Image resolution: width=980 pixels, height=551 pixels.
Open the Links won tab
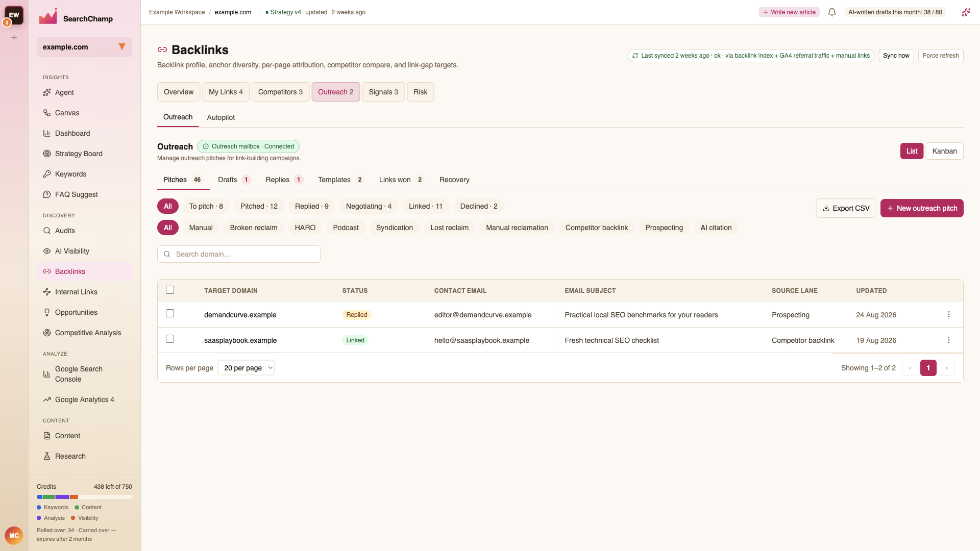click(x=401, y=180)
